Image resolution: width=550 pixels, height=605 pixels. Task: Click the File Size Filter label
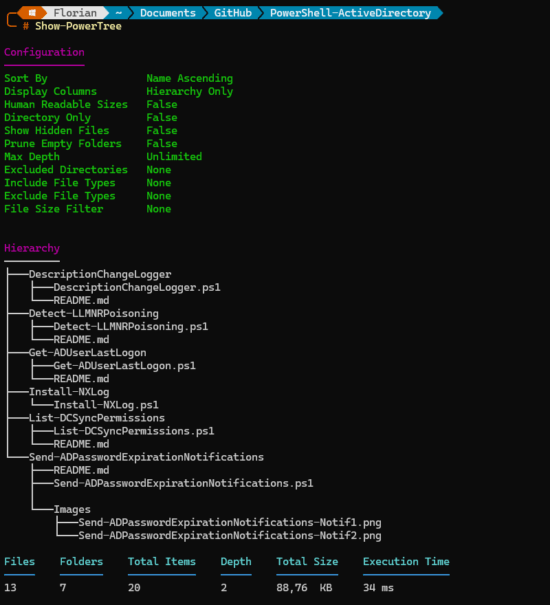54,209
